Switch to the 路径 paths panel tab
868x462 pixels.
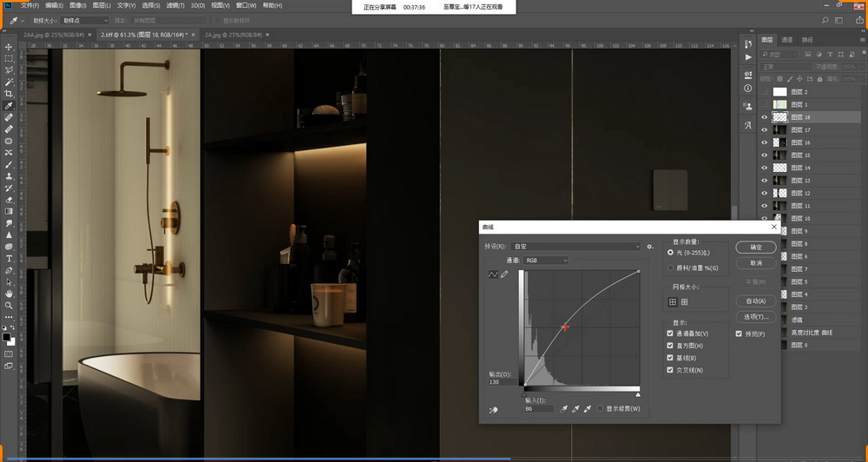(x=807, y=40)
